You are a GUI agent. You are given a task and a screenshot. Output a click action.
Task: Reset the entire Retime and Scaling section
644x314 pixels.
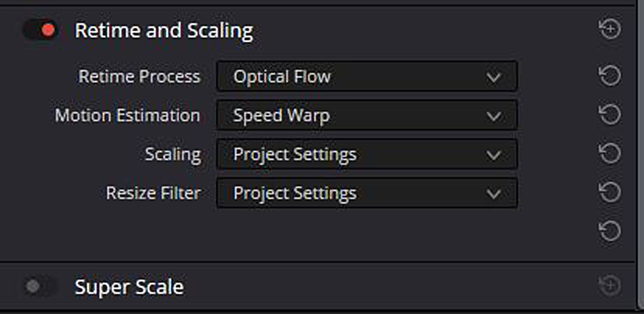(x=610, y=29)
